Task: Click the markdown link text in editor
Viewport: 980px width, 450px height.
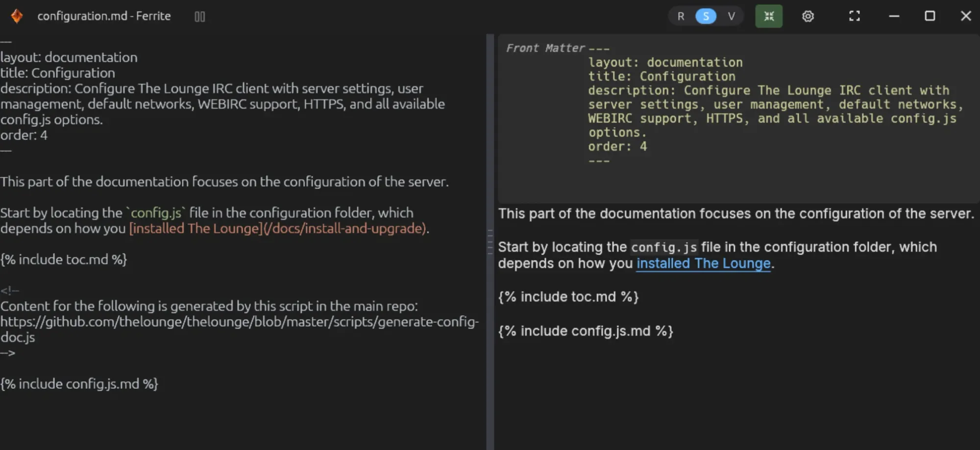Action: pos(278,228)
